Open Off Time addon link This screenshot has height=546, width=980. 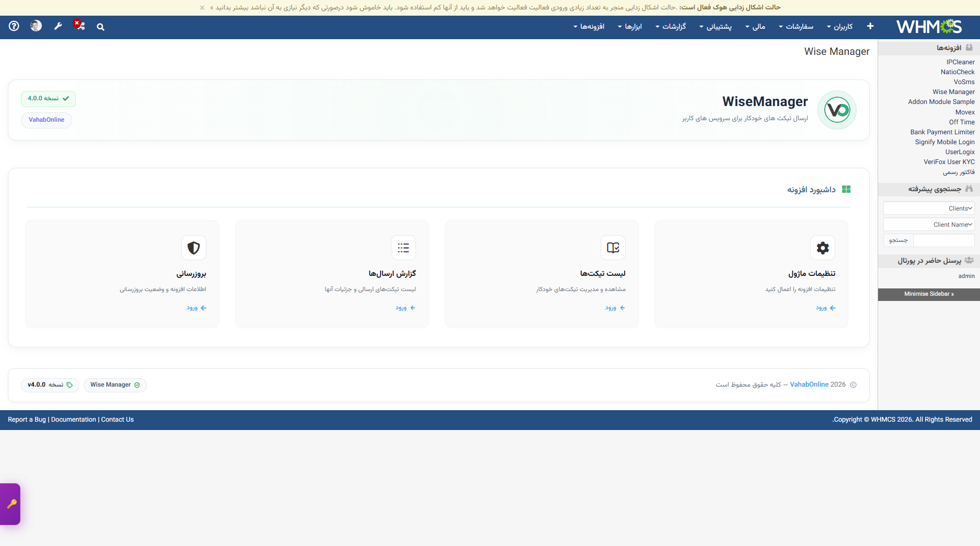[x=962, y=122]
